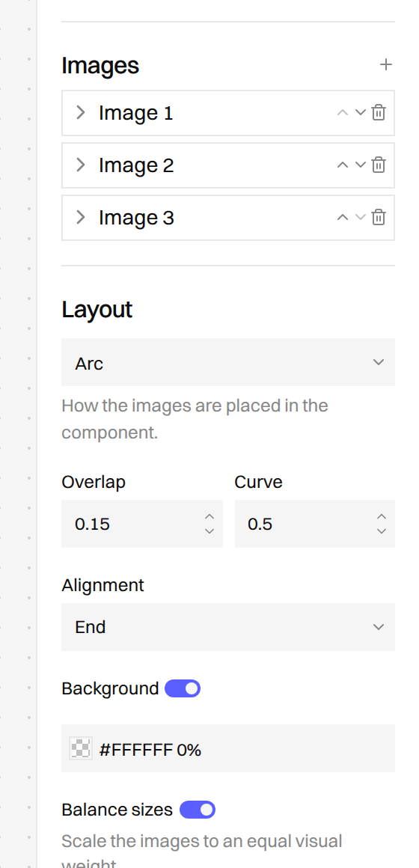Image resolution: width=419 pixels, height=868 pixels.
Task: Click the #FFFFFF 0% color value
Action: pyautogui.click(x=150, y=750)
